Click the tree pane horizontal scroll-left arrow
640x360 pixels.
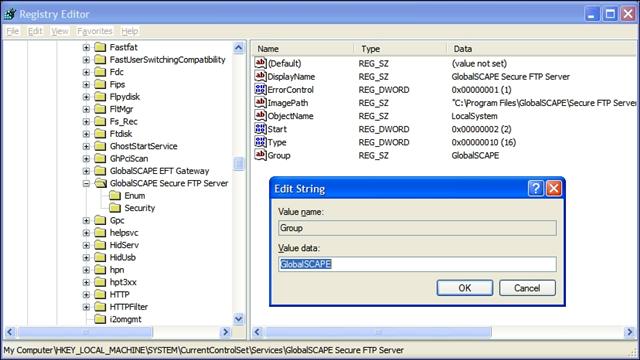click(x=10, y=332)
